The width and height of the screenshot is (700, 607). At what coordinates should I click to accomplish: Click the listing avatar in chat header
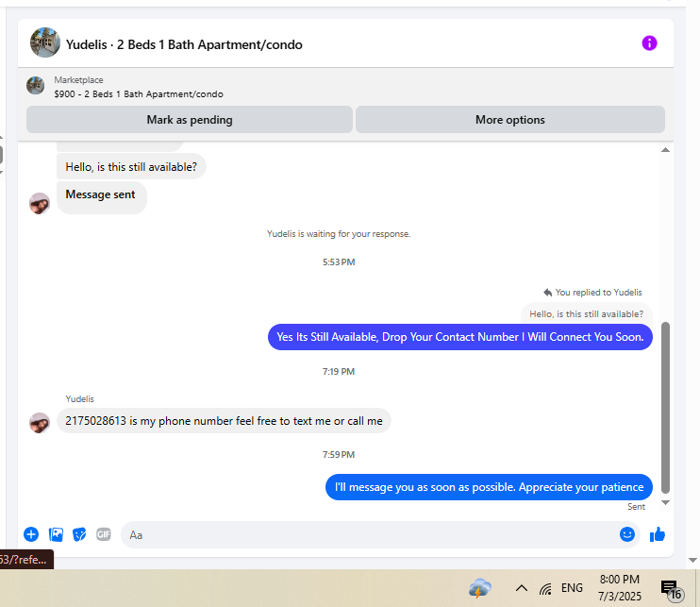point(45,42)
